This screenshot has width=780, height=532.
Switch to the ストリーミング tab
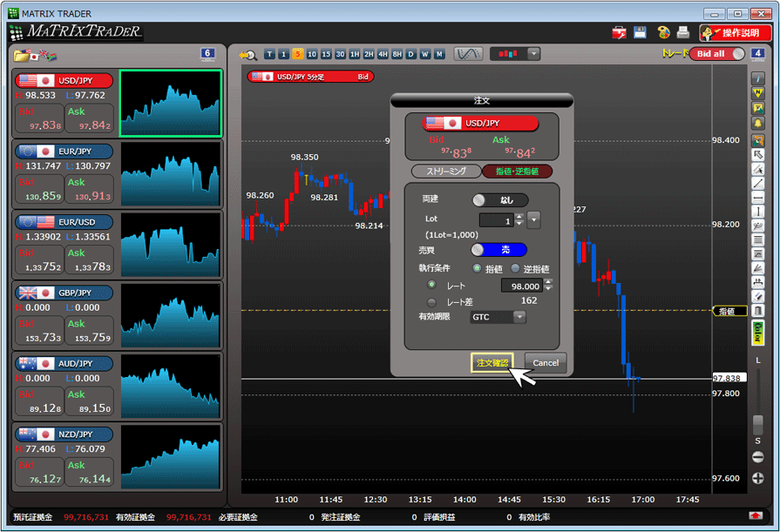[446, 172]
